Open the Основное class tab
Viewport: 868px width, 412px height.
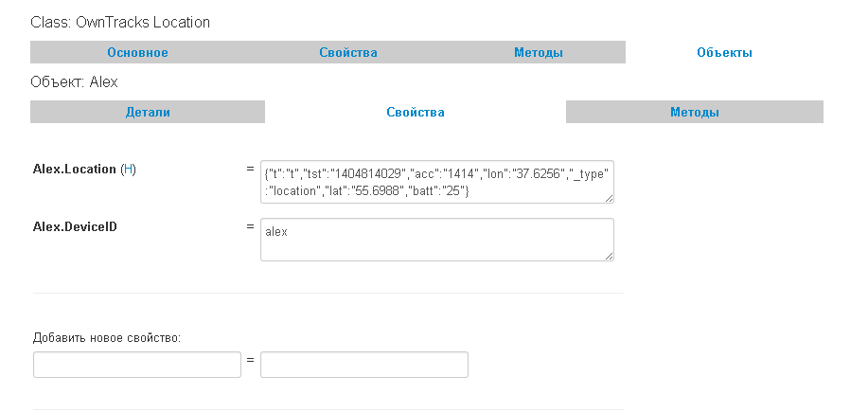[x=137, y=53]
